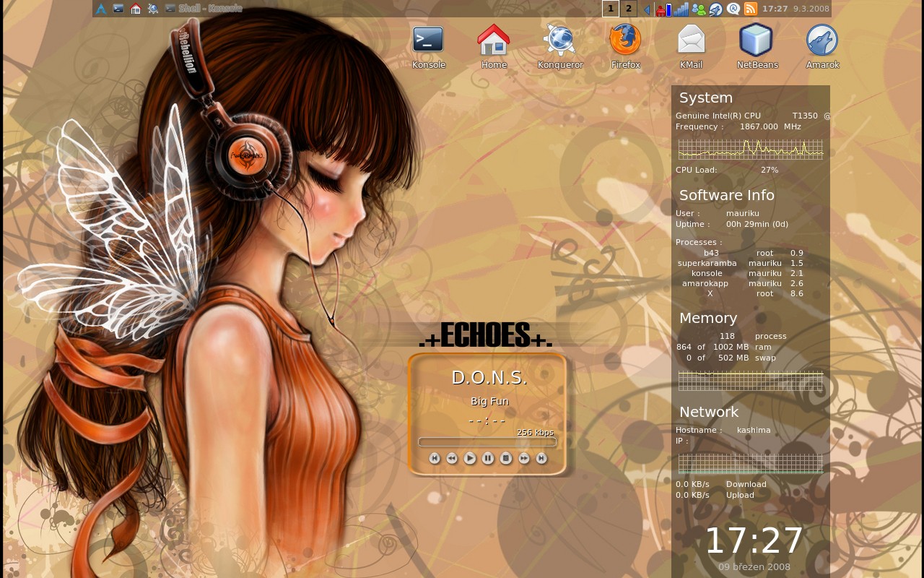Click the Software Info heading
924x578 pixels.
[x=727, y=195]
